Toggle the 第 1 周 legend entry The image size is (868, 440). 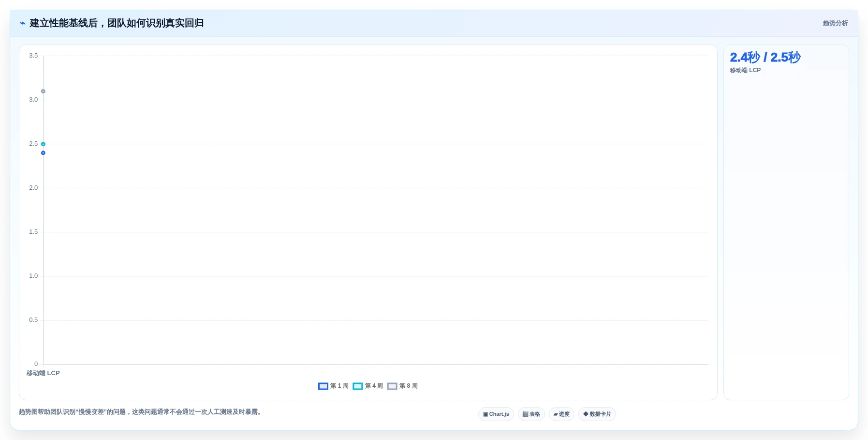[x=333, y=386]
